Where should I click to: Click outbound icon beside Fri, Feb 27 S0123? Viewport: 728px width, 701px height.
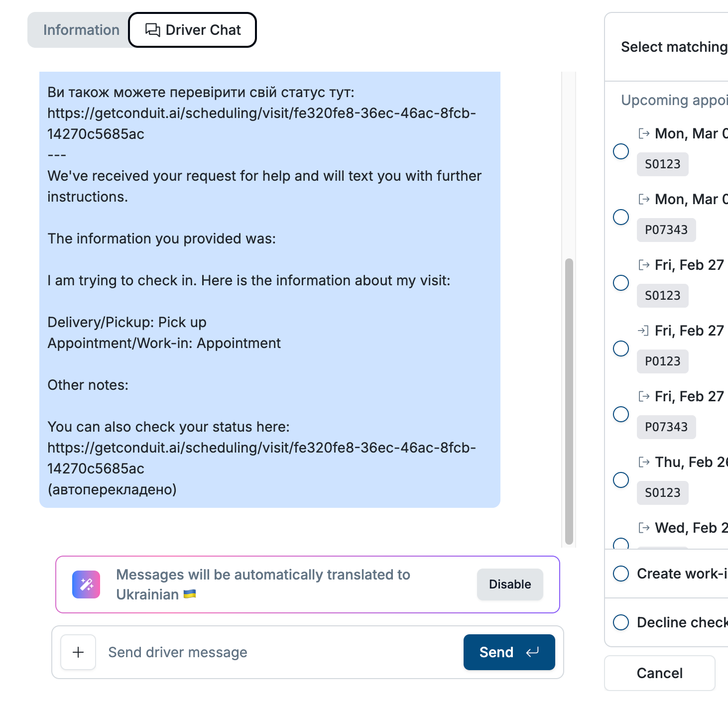coord(644,265)
